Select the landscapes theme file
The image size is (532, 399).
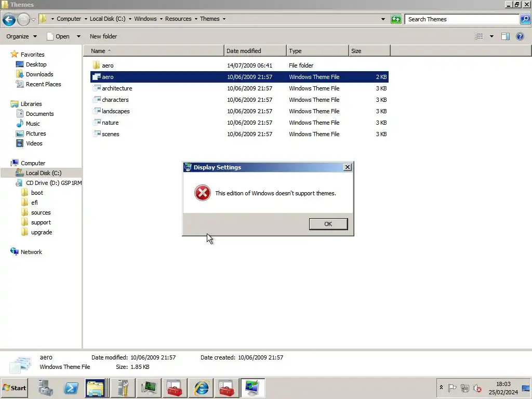240,111
